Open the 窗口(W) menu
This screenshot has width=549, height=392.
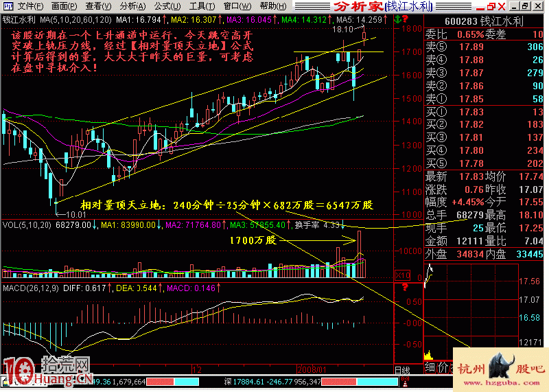coord(237,6)
